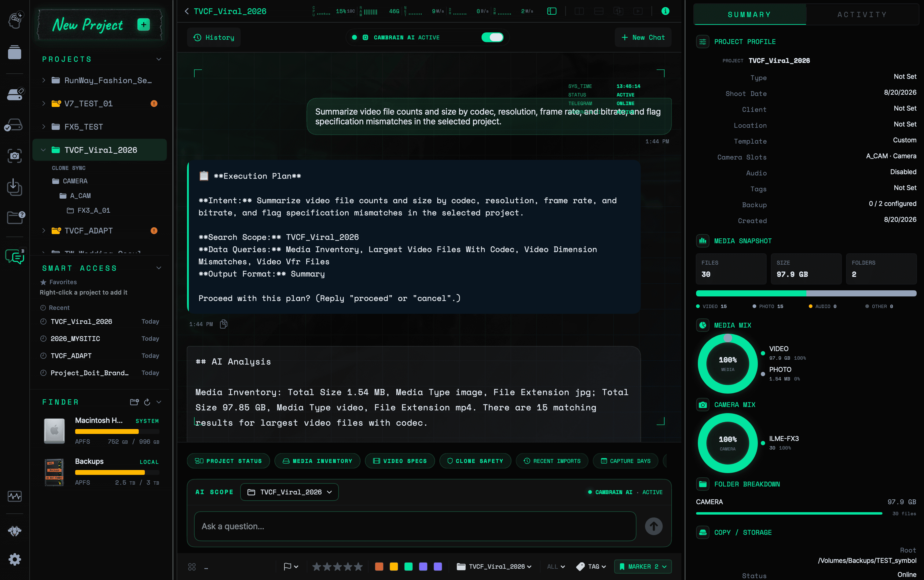Select the Clone Safety quick prompt
The image size is (924, 580).
coord(475,461)
